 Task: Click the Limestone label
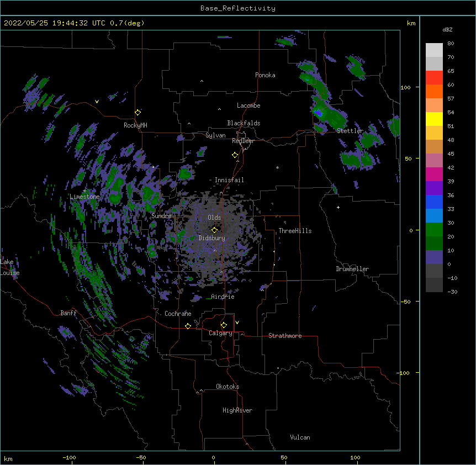click(84, 197)
